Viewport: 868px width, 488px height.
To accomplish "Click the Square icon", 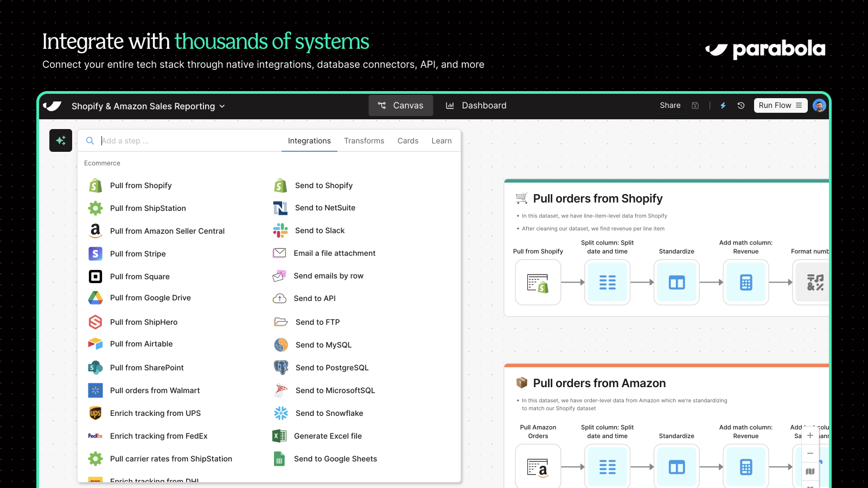I will point(95,277).
